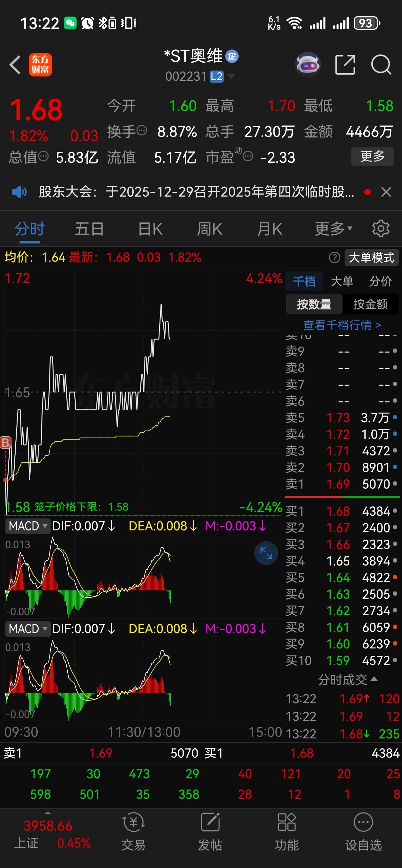Expand the MACD chart fullscreen icon

point(266,553)
